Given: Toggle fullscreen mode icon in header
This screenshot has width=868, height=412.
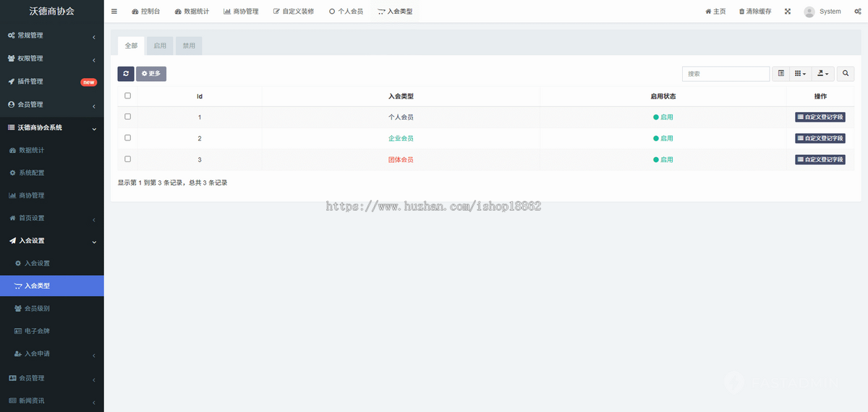Looking at the screenshot, I should pos(788,12).
